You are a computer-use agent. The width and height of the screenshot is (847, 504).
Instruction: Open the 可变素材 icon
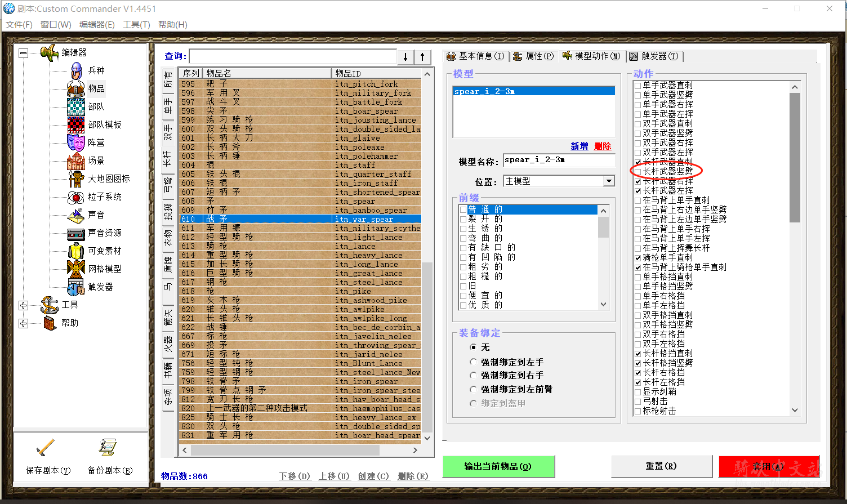pos(76,251)
